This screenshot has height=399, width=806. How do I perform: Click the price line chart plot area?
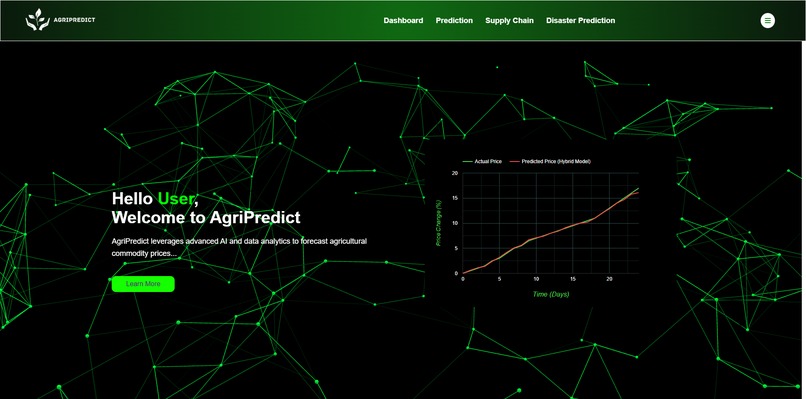(551, 223)
